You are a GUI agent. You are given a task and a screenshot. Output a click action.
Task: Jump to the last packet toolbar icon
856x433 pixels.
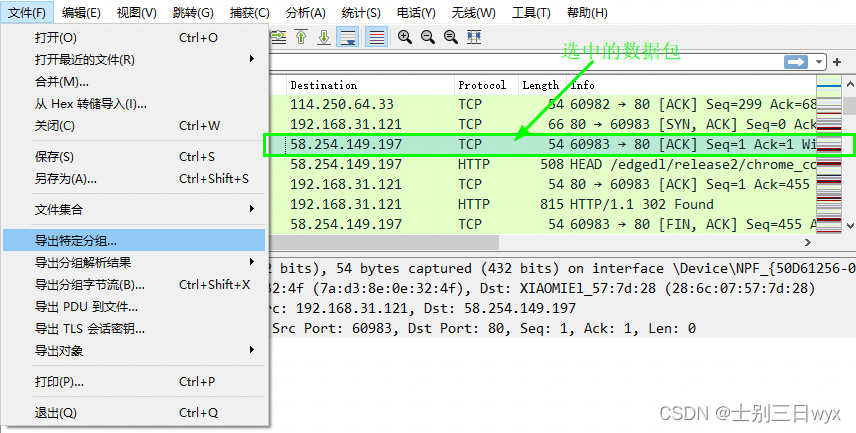pos(324,37)
